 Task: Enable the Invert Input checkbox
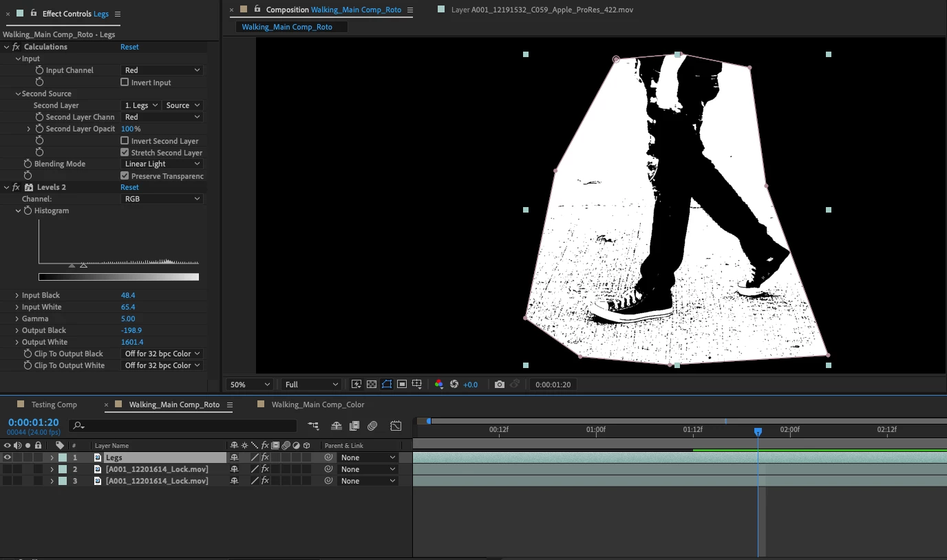(125, 82)
